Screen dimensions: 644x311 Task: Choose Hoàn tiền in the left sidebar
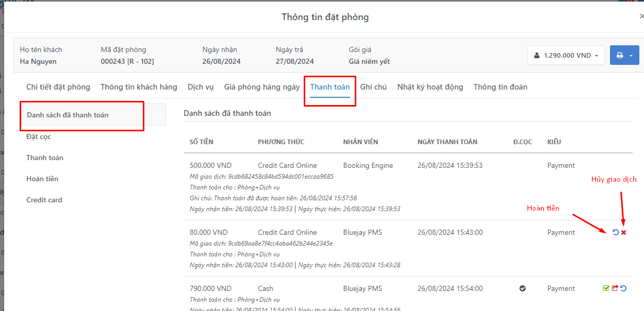(x=42, y=179)
